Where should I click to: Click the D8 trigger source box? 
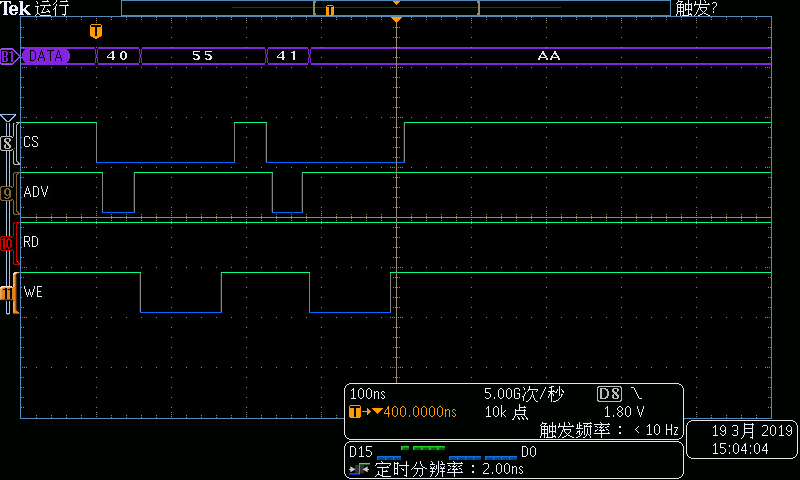[609, 394]
